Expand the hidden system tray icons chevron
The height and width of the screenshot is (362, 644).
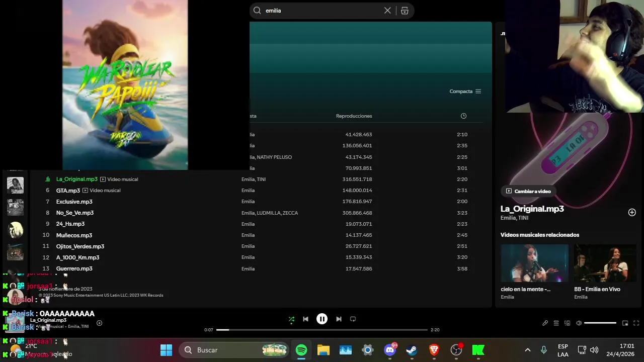pyautogui.click(x=527, y=350)
